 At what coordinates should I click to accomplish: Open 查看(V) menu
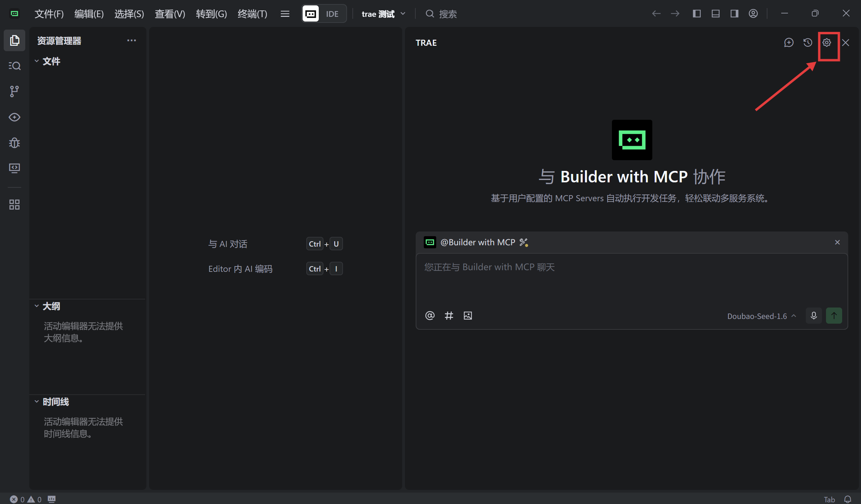170,14
